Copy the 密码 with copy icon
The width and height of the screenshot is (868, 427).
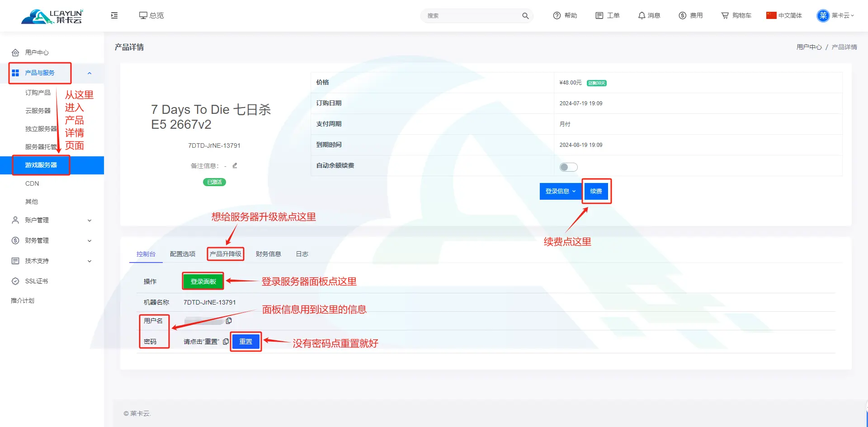226,342
